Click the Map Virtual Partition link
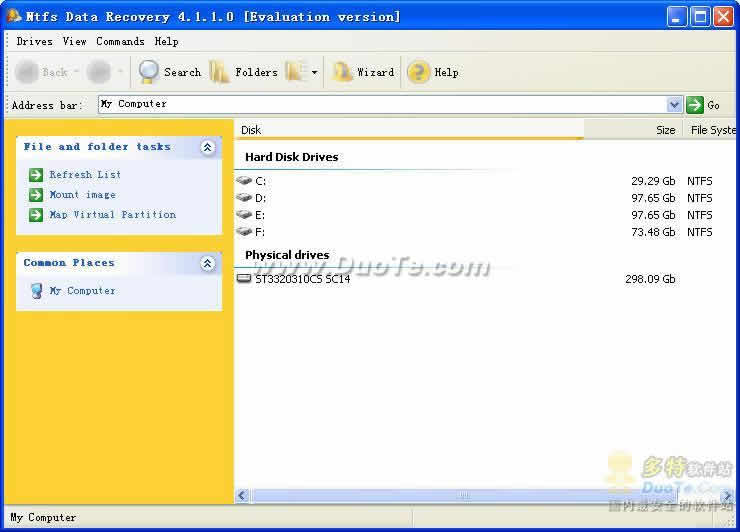Image resolution: width=740 pixels, height=532 pixels. coord(113,215)
